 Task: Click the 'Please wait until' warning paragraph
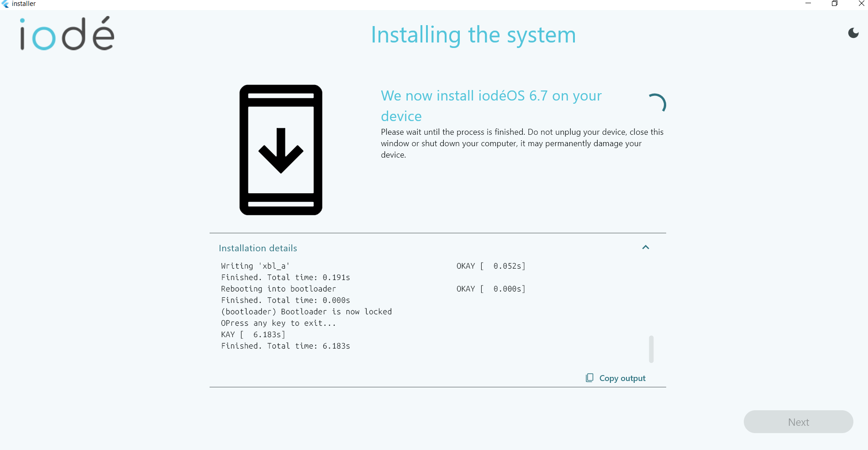click(x=522, y=143)
